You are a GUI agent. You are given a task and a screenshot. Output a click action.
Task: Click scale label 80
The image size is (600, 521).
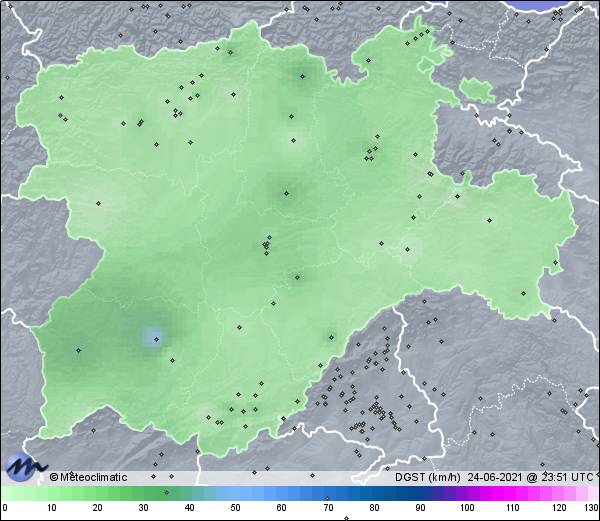[x=374, y=508]
